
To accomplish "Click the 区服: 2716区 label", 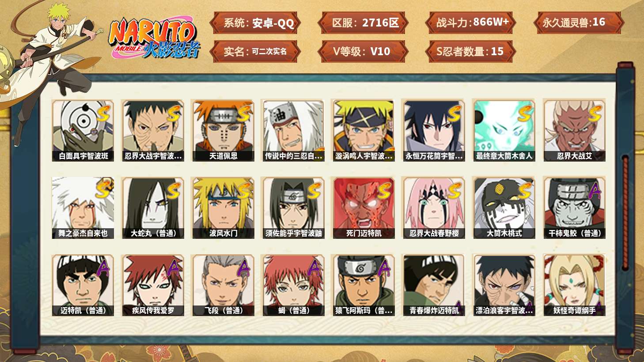I will 363,23.
